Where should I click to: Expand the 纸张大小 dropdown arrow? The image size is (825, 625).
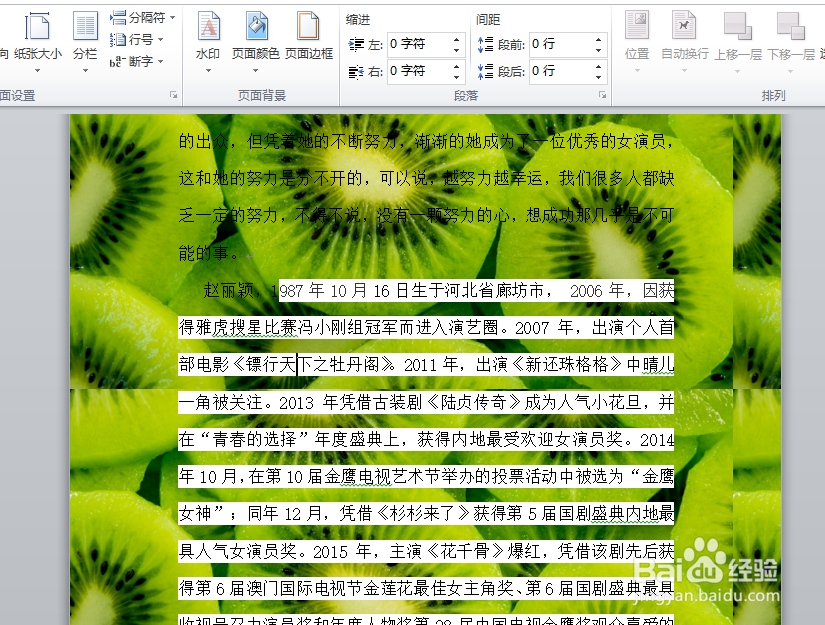tap(37, 70)
